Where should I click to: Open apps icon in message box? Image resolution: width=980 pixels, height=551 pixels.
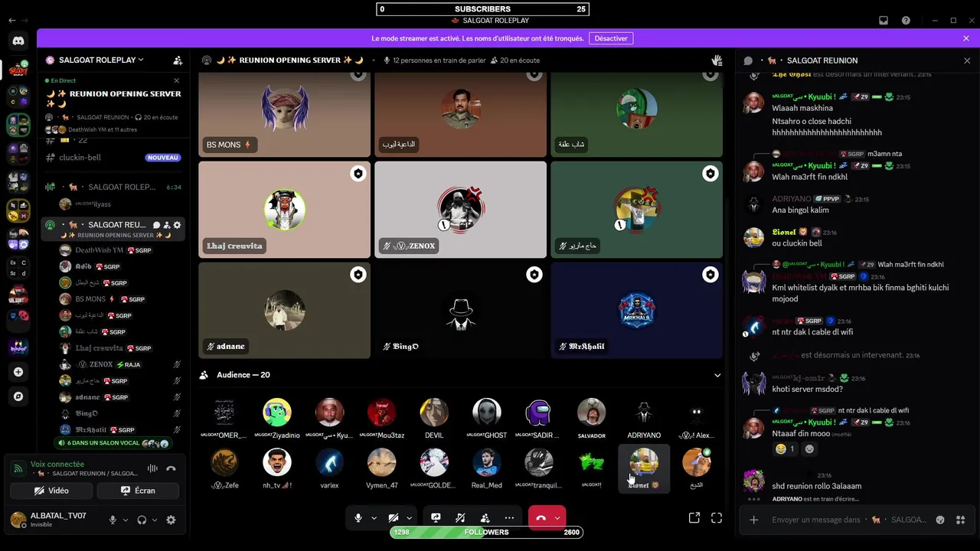pyautogui.click(x=960, y=520)
